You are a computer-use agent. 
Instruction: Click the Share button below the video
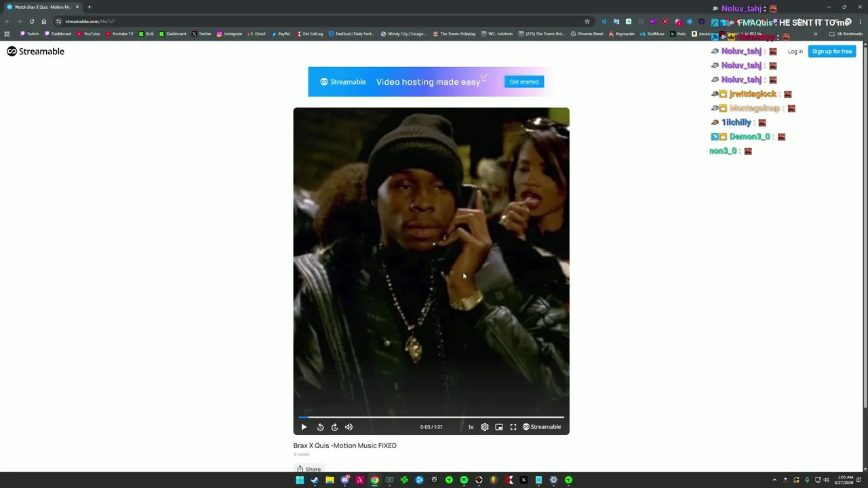[x=309, y=469]
